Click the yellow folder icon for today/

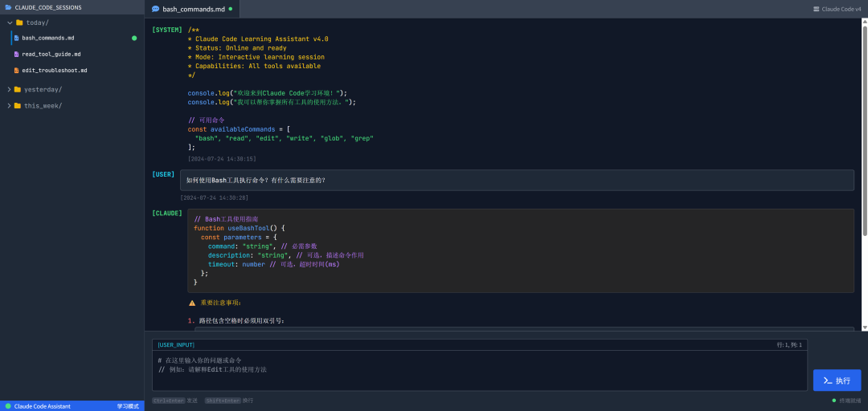coord(18,22)
